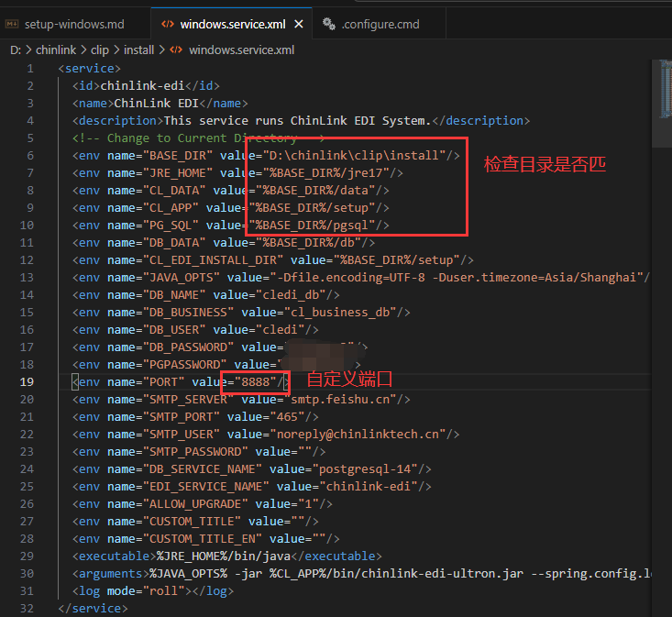Select windows.service.xml in the breadcrumb
This screenshot has width=672, height=617.
241,50
